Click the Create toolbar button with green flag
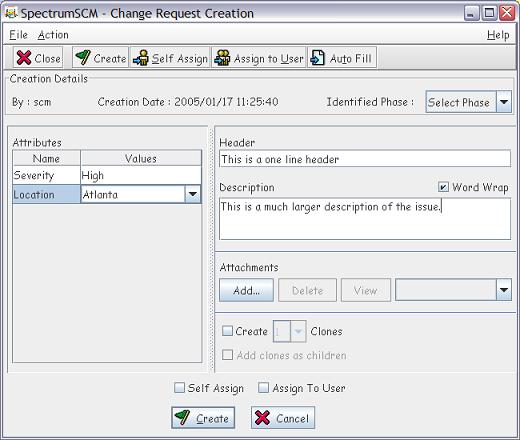 pyautogui.click(x=100, y=58)
